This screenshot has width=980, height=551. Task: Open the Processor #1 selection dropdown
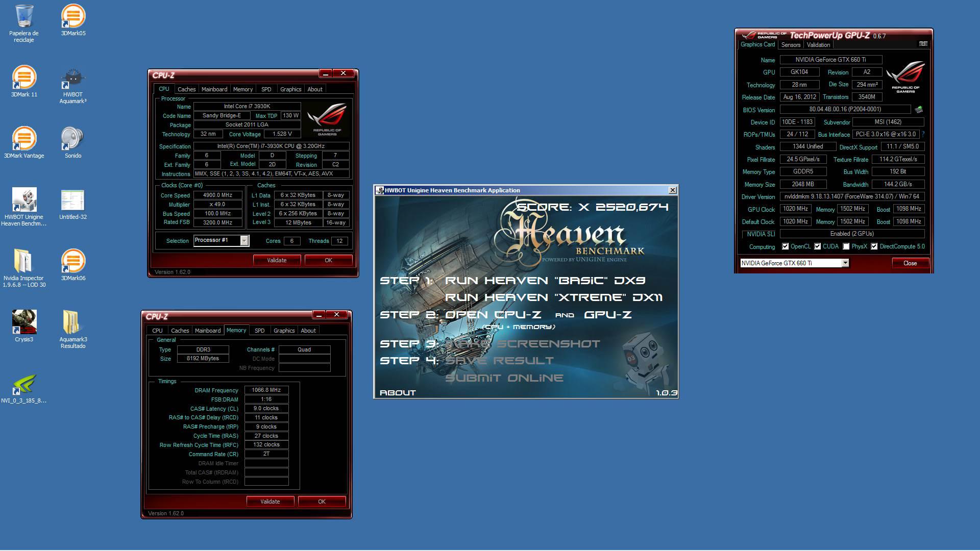point(244,240)
